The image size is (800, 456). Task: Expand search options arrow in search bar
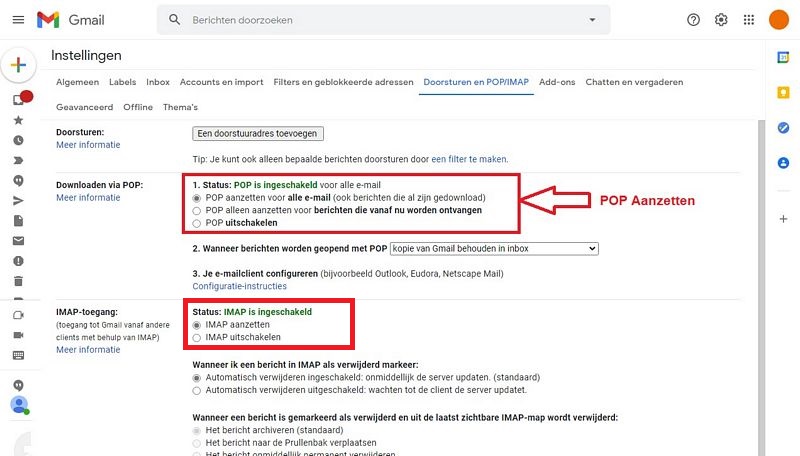tap(592, 20)
